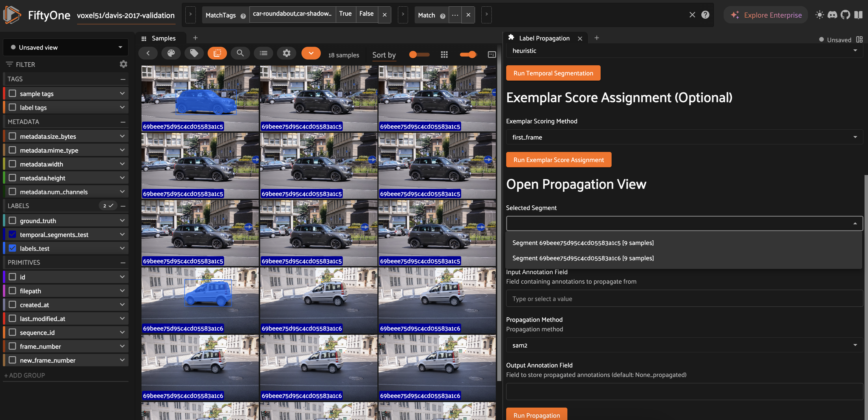The image size is (868, 420).
Task: Clear all view stages in view bar
Action: click(x=692, y=15)
